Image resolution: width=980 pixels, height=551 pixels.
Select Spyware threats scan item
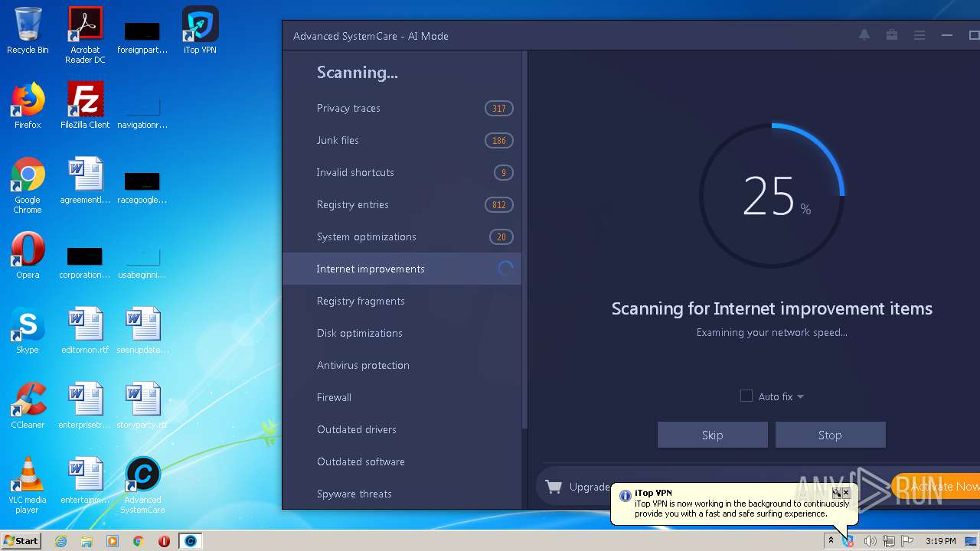(402, 494)
